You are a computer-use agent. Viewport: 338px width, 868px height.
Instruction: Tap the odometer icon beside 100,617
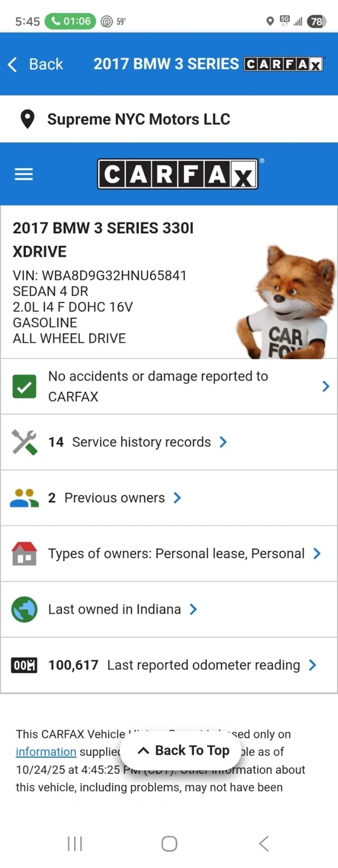pos(24,665)
